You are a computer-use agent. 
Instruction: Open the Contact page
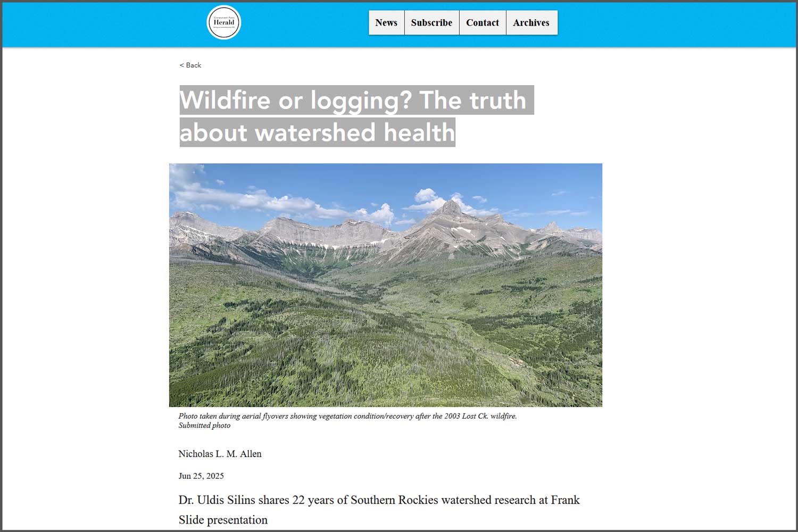tap(483, 23)
